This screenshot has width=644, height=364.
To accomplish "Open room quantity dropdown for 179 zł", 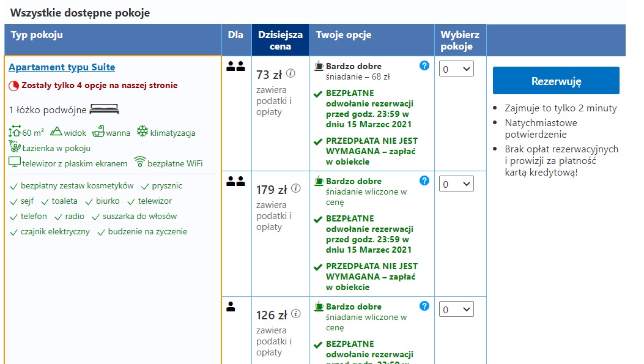I will (456, 184).
